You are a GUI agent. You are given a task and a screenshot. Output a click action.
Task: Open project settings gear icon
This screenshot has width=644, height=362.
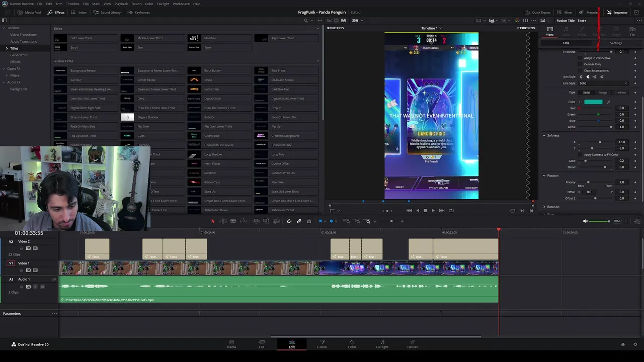[x=635, y=344]
